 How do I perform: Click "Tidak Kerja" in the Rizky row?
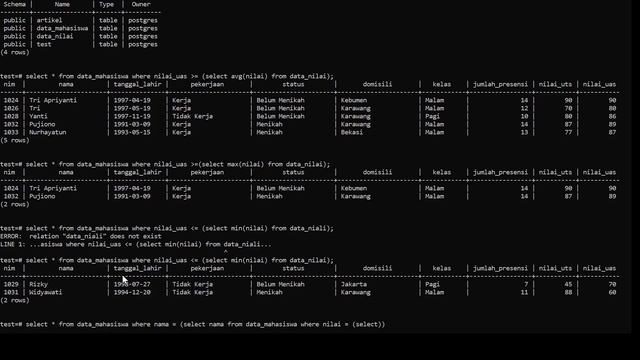[x=192, y=284]
